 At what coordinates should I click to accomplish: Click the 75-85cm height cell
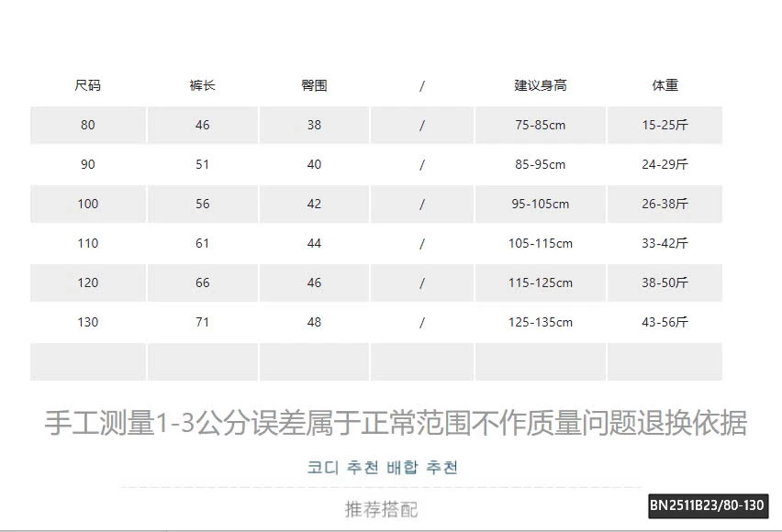540,125
